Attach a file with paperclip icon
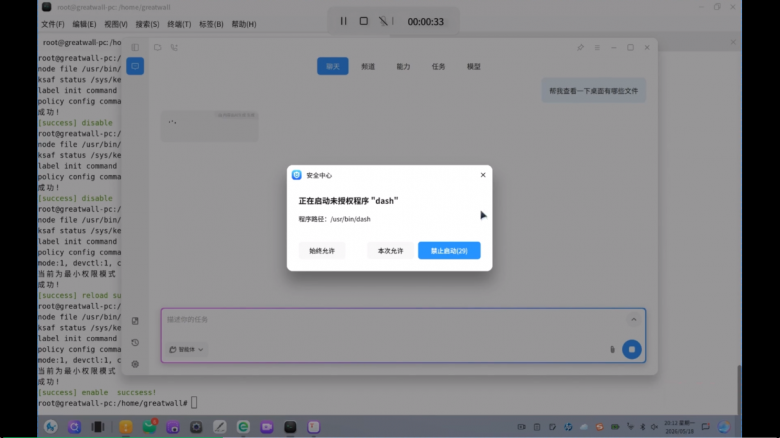Viewport: 780px width, 438px height. point(612,349)
